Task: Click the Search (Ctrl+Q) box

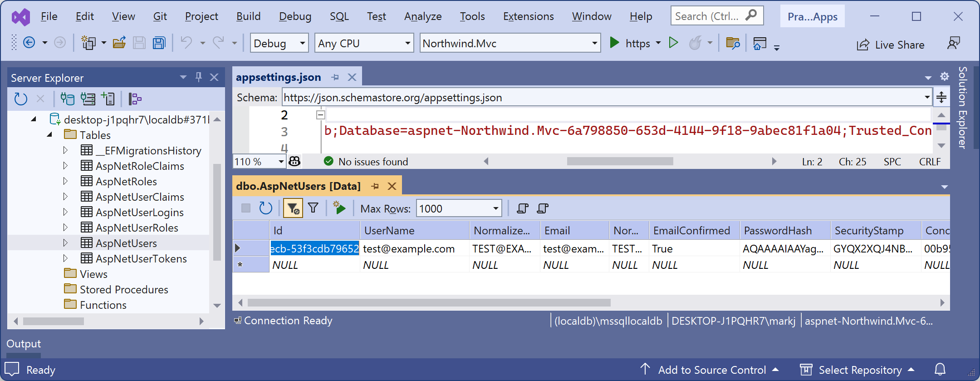Action: 717,16
